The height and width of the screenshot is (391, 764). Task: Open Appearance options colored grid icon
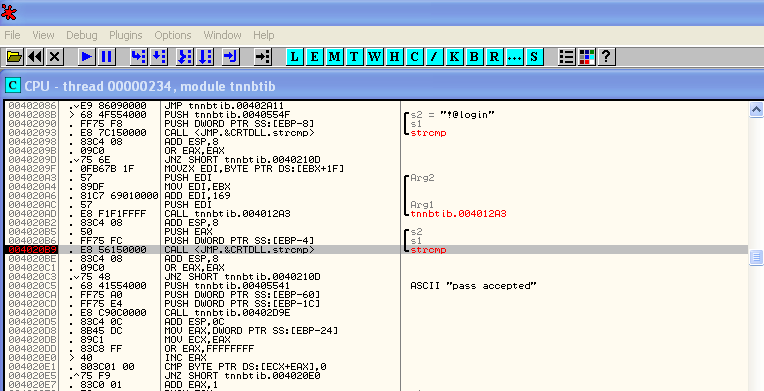pos(587,57)
